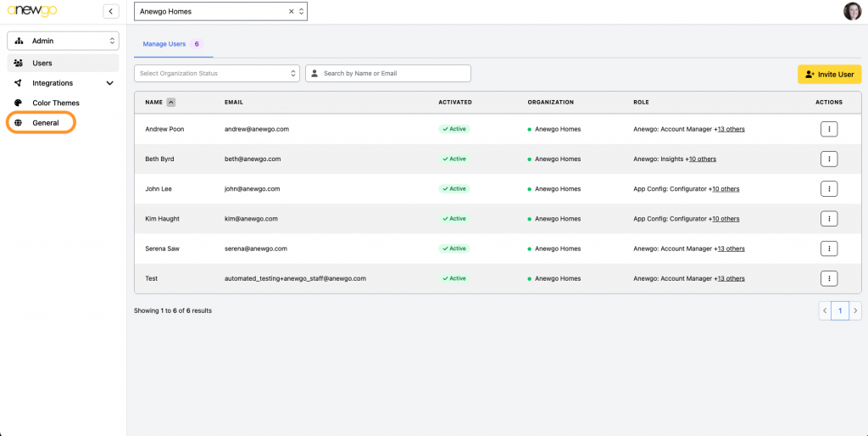Viewport: 868px width, 436px height.
Task: Click email automated_testing+anewgo_staff@anewgo.com
Action: [x=295, y=279]
